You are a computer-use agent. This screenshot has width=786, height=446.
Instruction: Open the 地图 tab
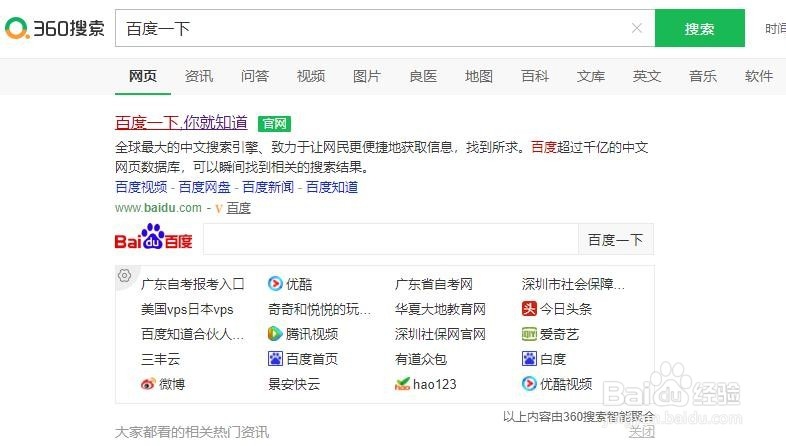[479, 76]
